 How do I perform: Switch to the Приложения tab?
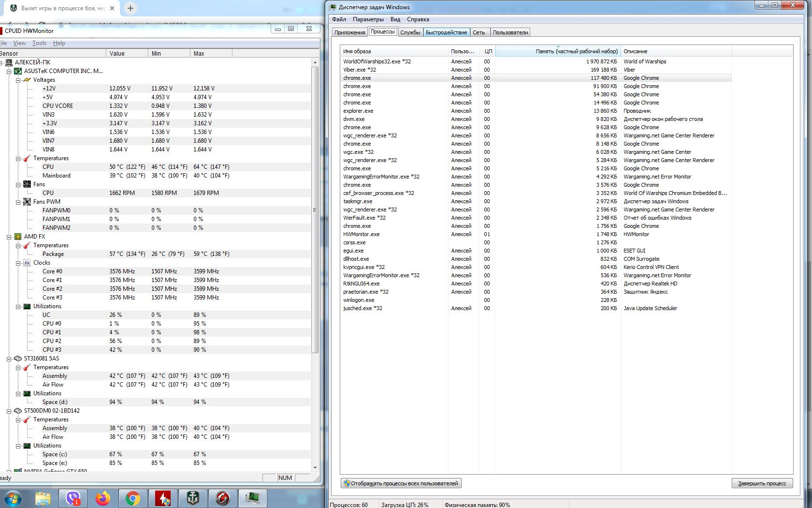(349, 32)
